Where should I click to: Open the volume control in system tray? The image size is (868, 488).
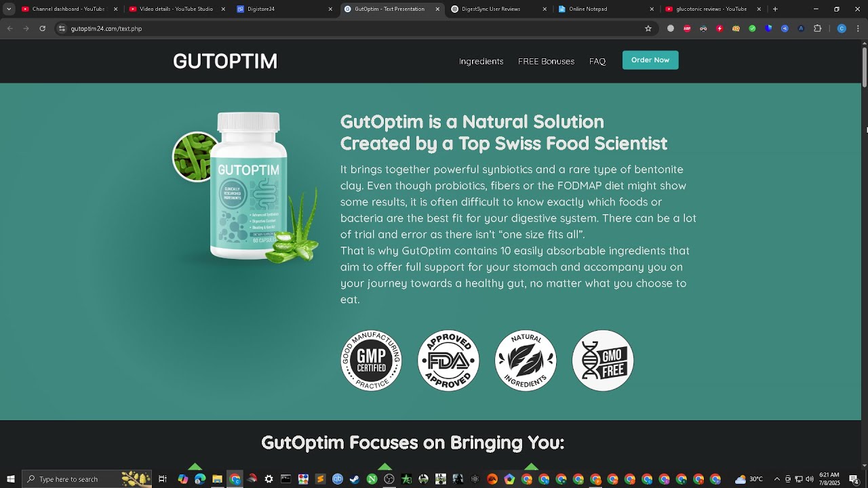pos(810,479)
